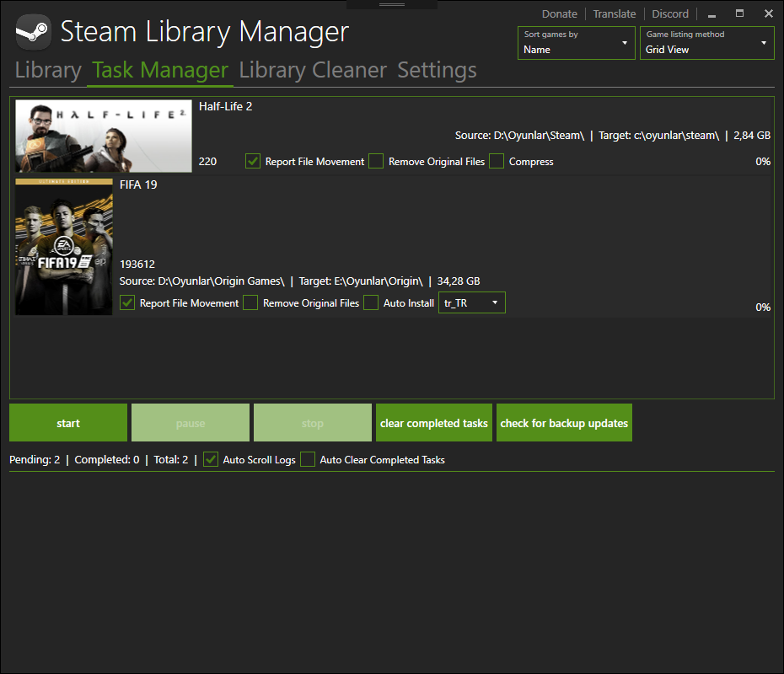Enable Remove Original Files for Half-Life 2
Viewport: 784px width, 674px height.
pos(376,162)
